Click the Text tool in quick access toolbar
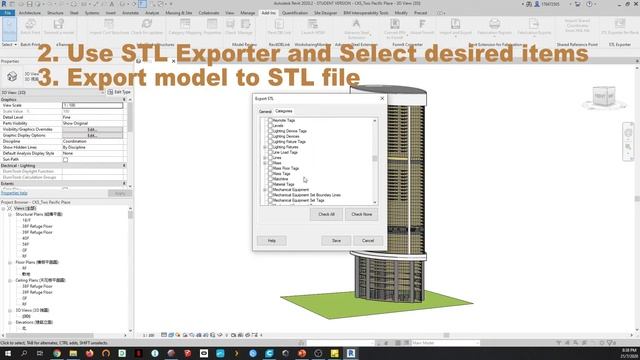Viewport: 640px width, 360px height. tap(112, 4)
